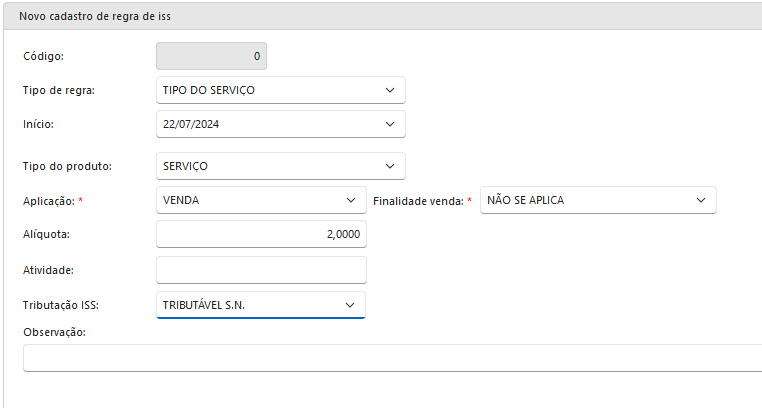Click the Alíquota value field

[x=262, y=234]
